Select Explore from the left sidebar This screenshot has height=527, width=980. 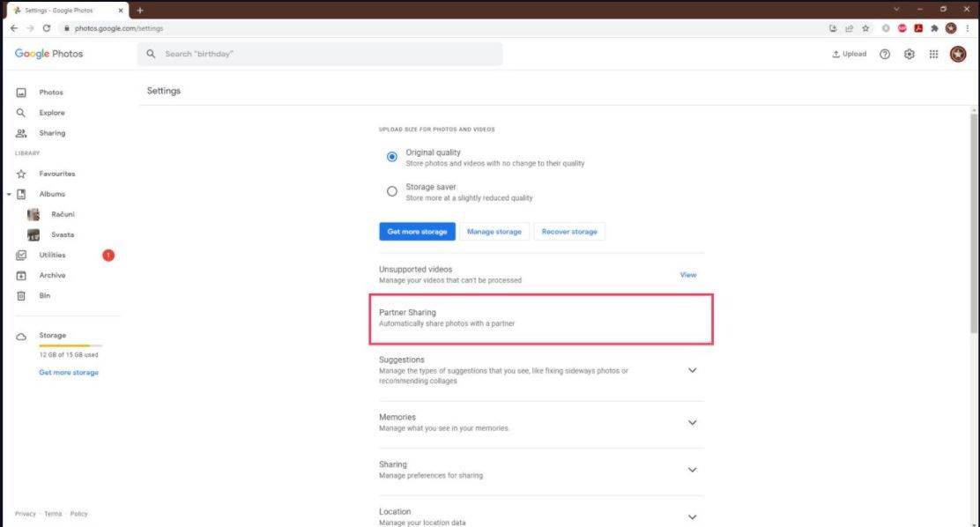tap(51, 112)
